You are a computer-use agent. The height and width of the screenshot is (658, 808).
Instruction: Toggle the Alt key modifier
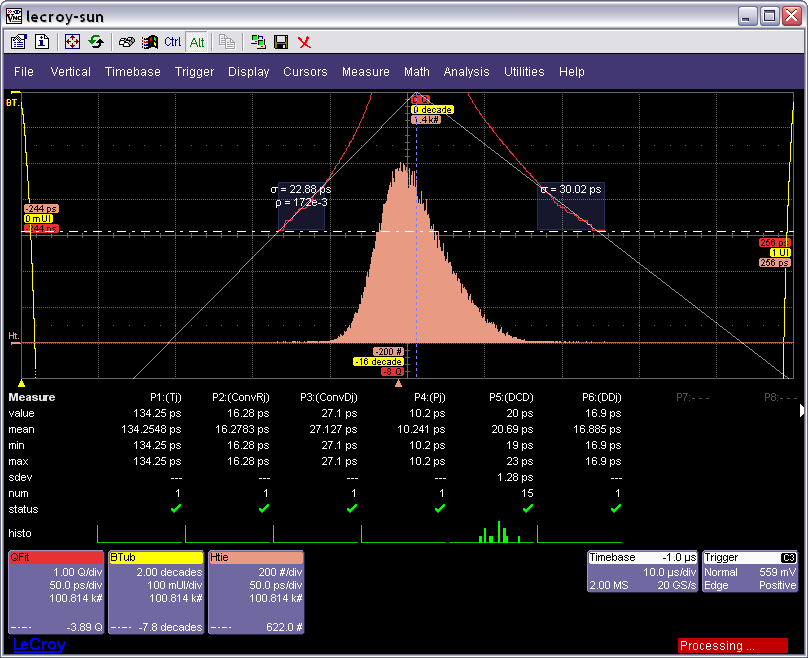pos(197,42)
